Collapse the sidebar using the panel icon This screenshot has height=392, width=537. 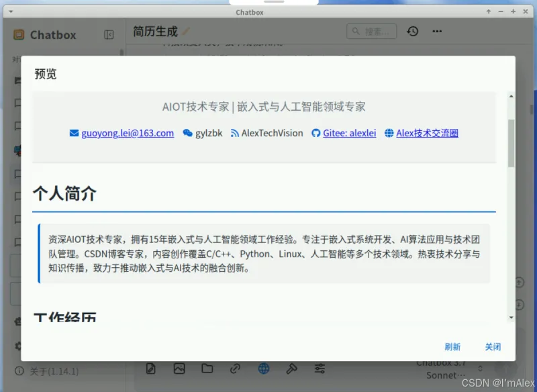coord(109,35)
